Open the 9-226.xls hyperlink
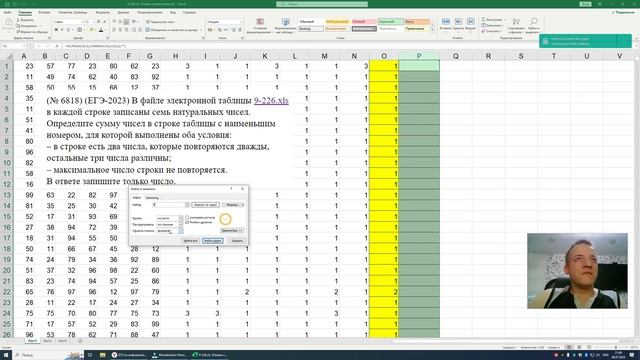 271,100
